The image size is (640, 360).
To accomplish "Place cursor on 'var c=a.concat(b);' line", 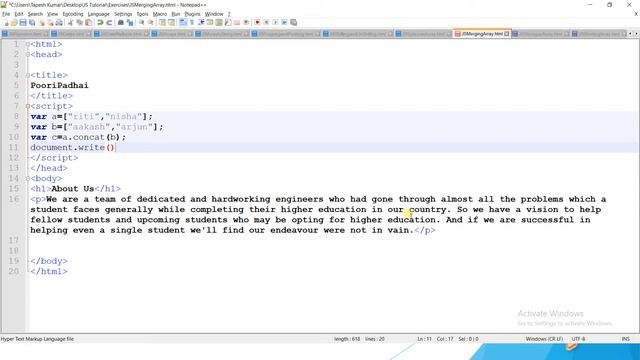I will (x=78, y=137).
